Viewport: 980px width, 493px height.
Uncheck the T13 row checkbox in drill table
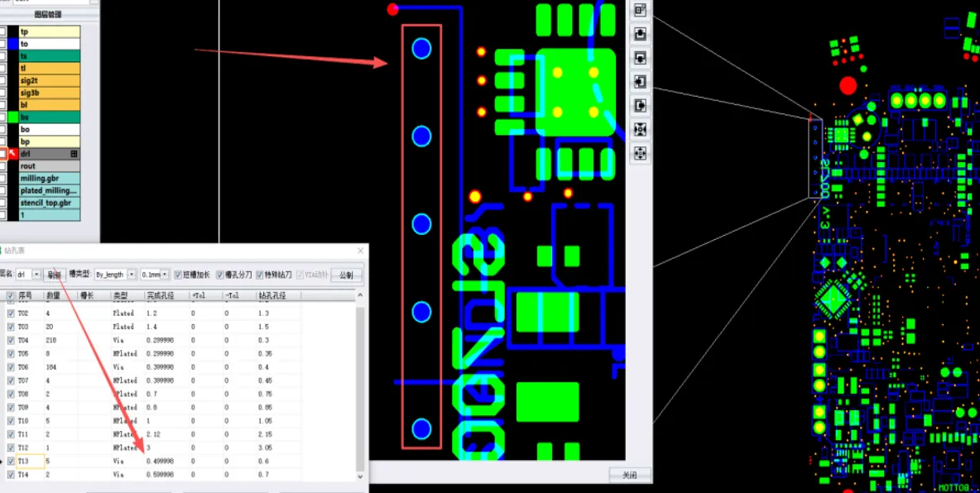(x=11, y=461)
